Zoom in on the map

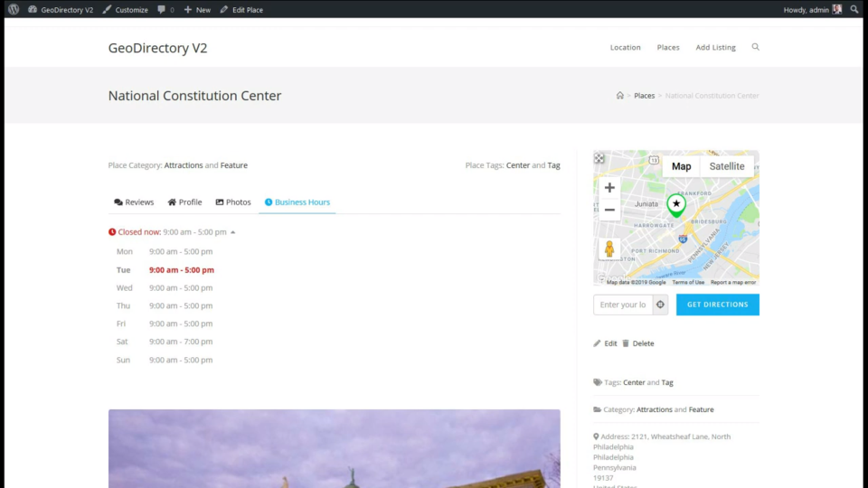(609, 188)
